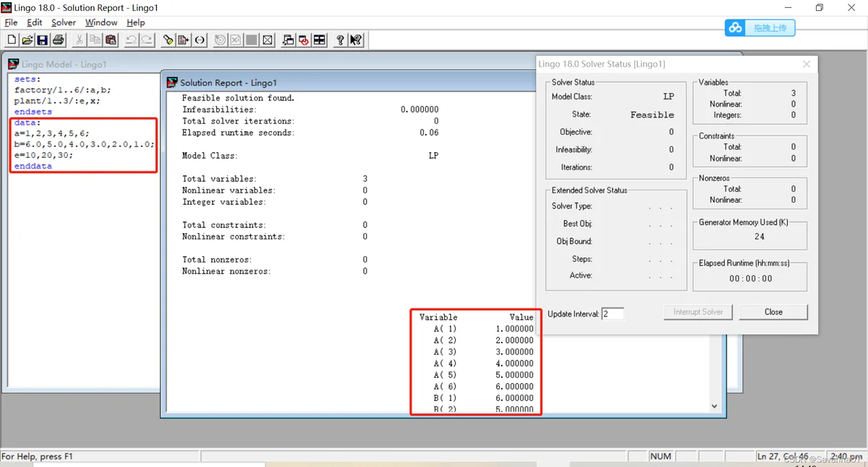Run the model with the Solve bullseye icon
The width and height of the screenshot is (868, 467).
click(x=221, y=40)
